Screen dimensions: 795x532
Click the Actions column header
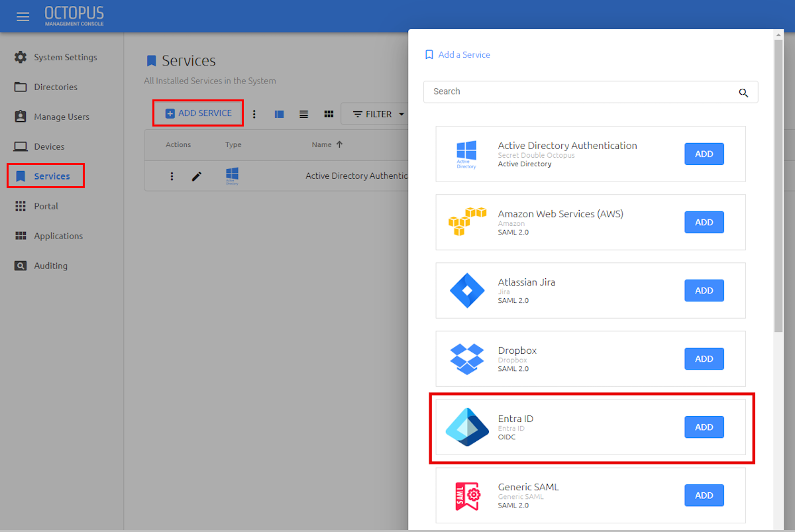tap(178, 144)
